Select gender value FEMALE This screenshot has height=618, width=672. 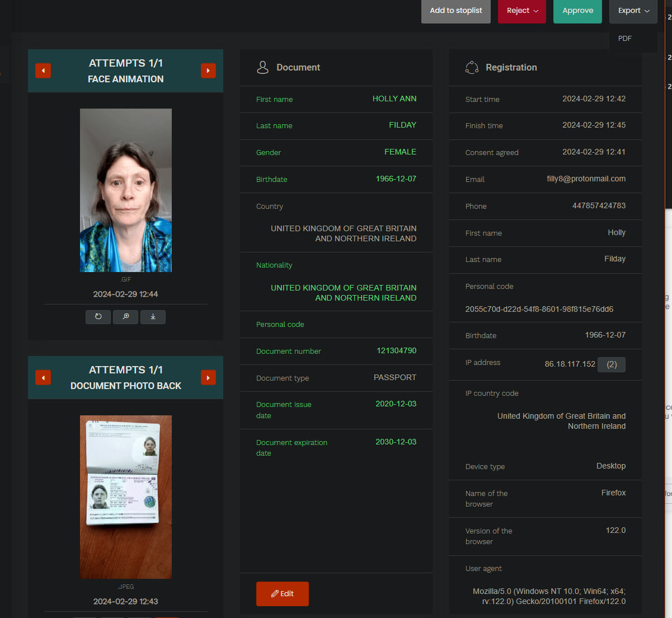(x=401, y=152)
